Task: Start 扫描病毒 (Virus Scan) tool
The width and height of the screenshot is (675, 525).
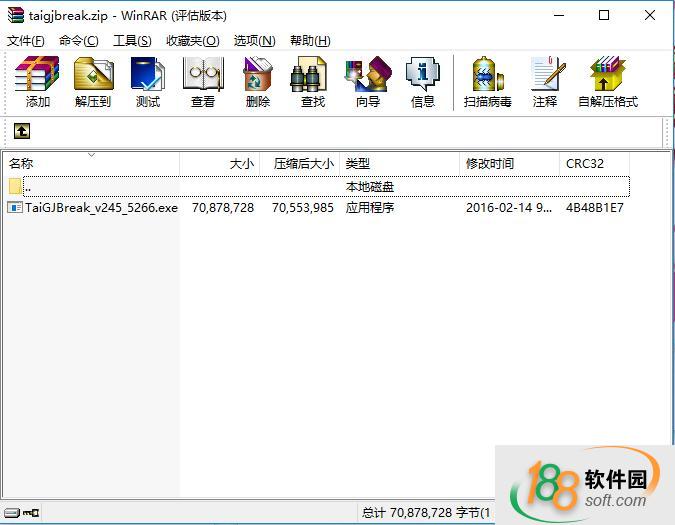Action: tap(487, 82)
